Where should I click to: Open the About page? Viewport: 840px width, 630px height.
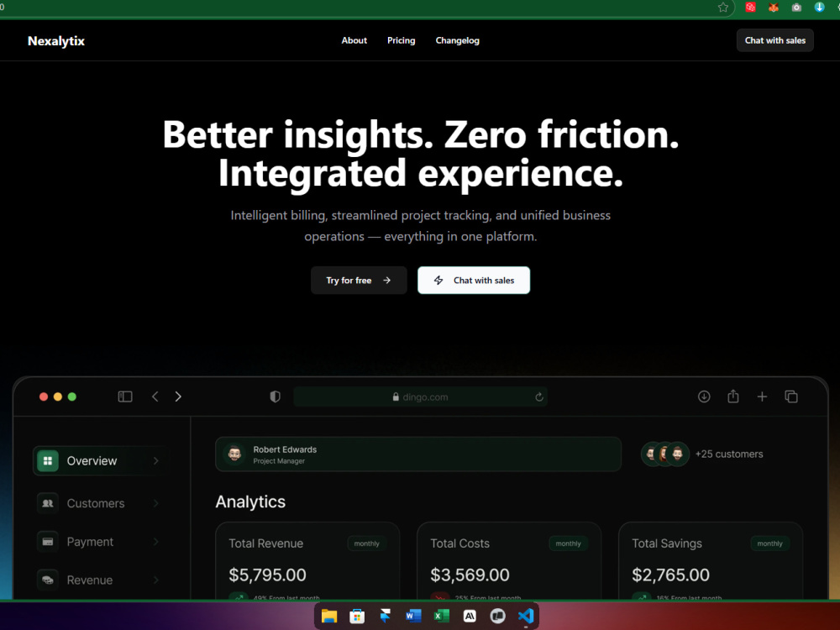click(354, 40)
